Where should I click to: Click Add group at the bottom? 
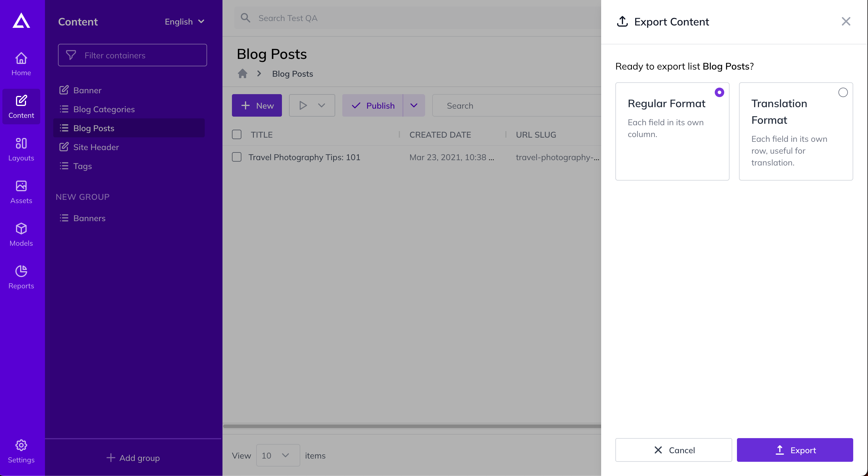tap(133, 458)
